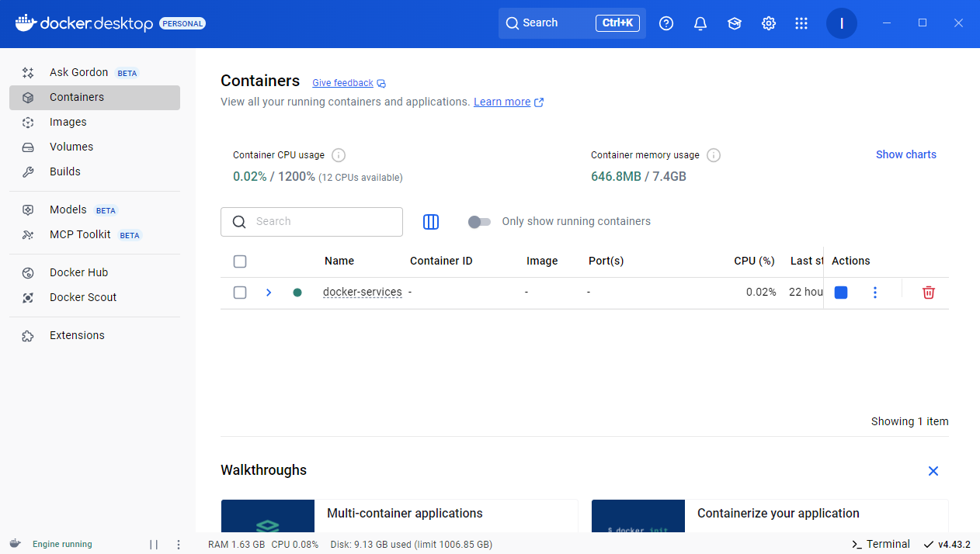
Task: Enable Only show running containers
Action: point(479,222)
